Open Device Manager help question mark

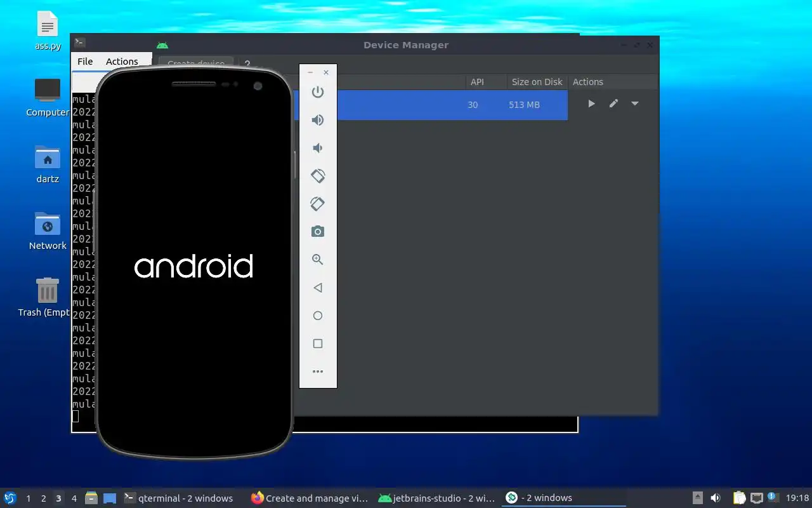pyautogui.click(x=247, y=63)
